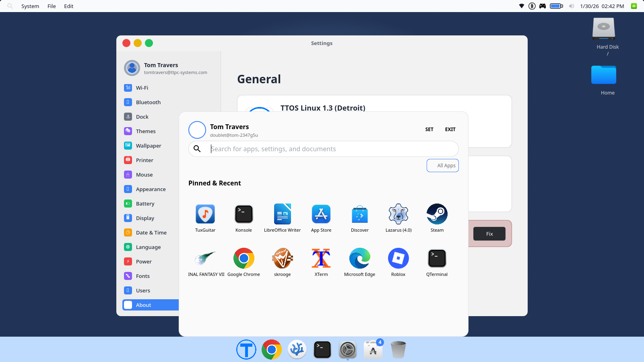This screenshot has width=644, height=362.
Task: Open Lazarus (4.0) IDE
Action: pos(398,218)
